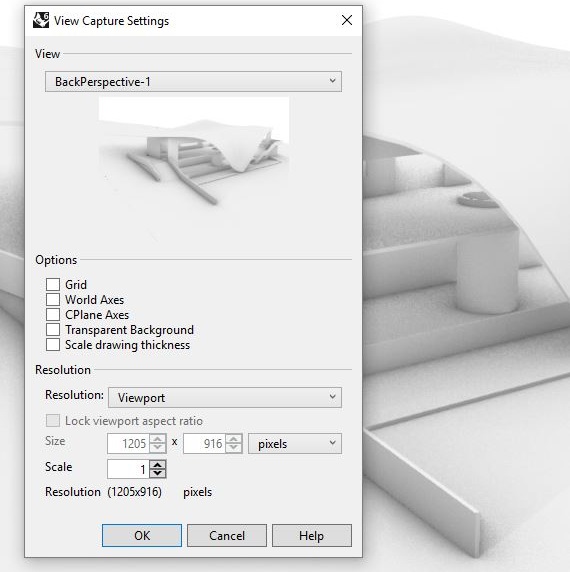Enable the Grid checkbox

[53, 285]
